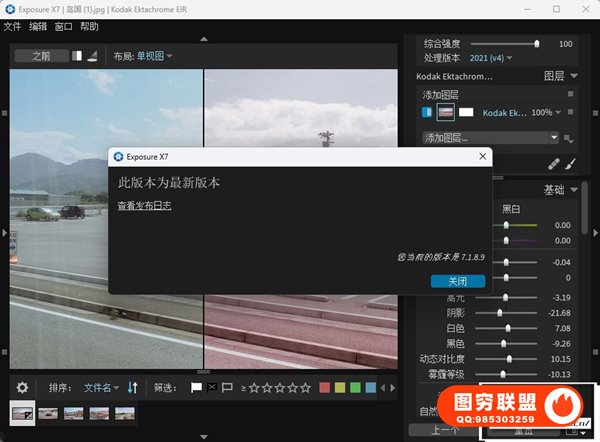Open the 帮助 menu
This screenshot has width=600, height=442.
(90, 26)
